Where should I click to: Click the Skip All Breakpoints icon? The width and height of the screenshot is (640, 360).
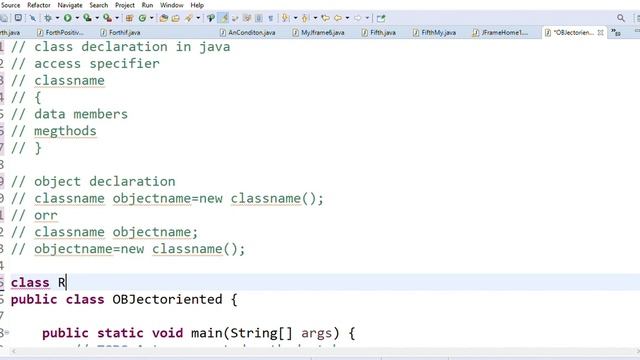coord(32,18)
